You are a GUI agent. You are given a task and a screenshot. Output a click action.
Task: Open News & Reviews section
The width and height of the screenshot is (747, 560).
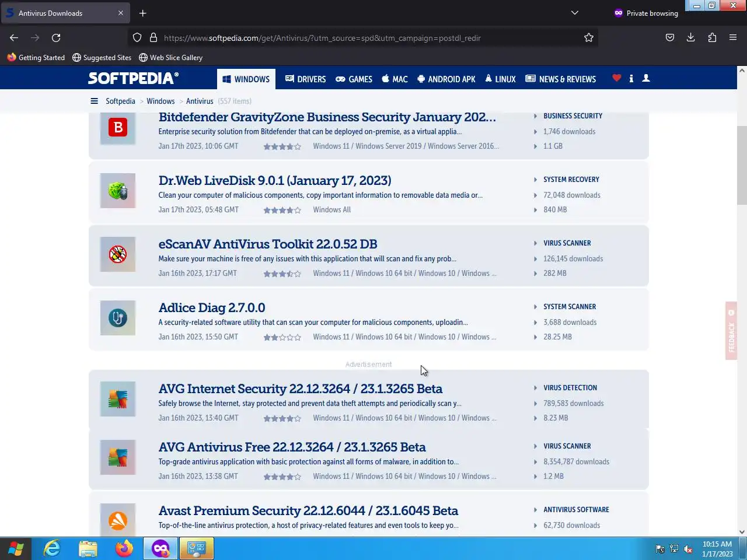click(x=561, y=79)
